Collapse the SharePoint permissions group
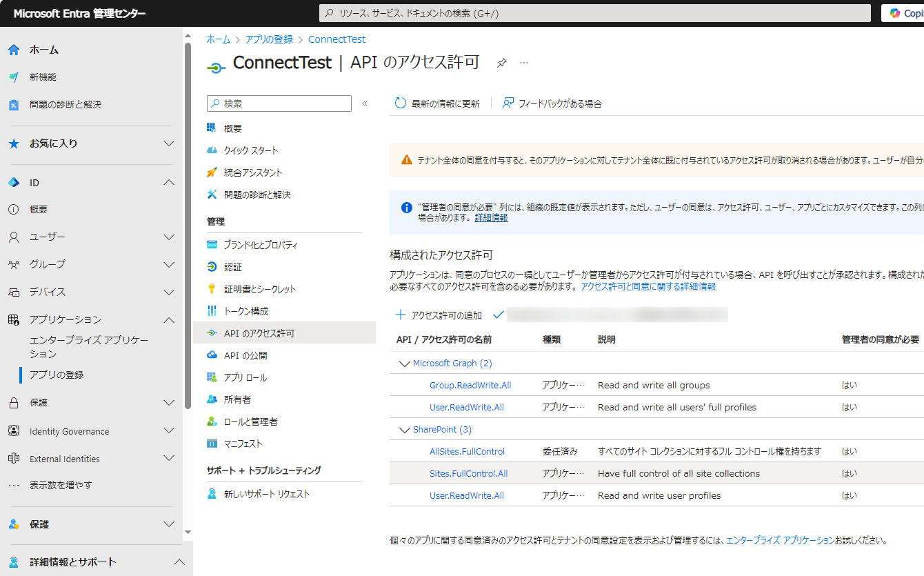This screenshot has height=576, width=924. tap(404, 430)
